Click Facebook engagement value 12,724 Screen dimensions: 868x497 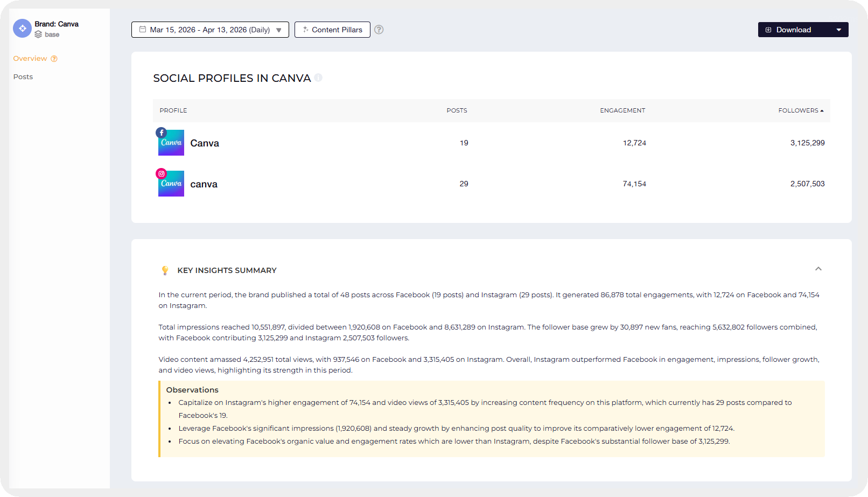click(634, 143)
